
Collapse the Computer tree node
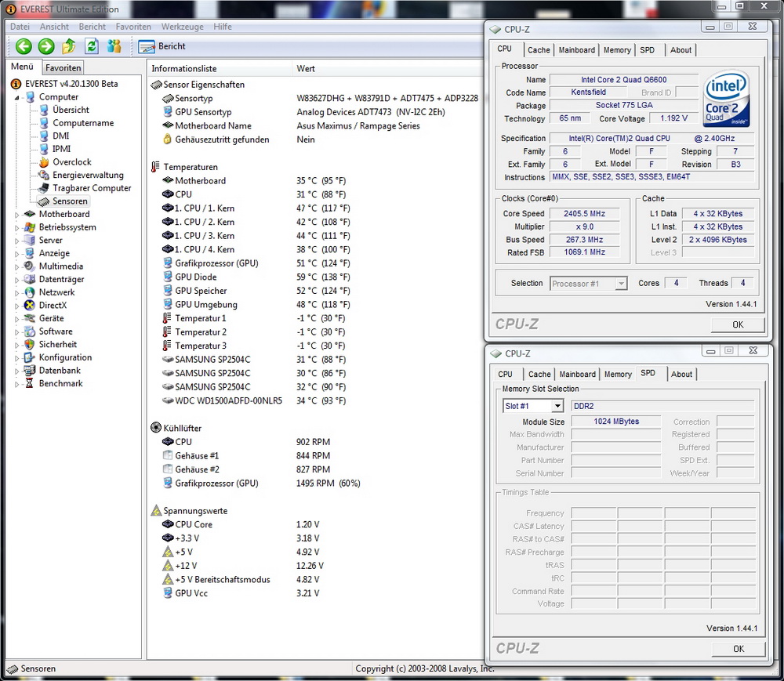(x=16, y=97)
